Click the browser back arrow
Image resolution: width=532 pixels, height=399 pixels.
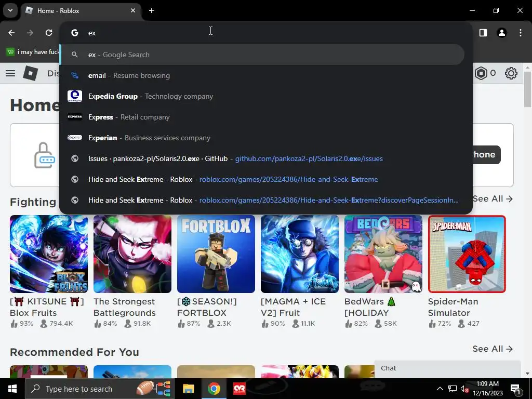(x=11, y=33)
